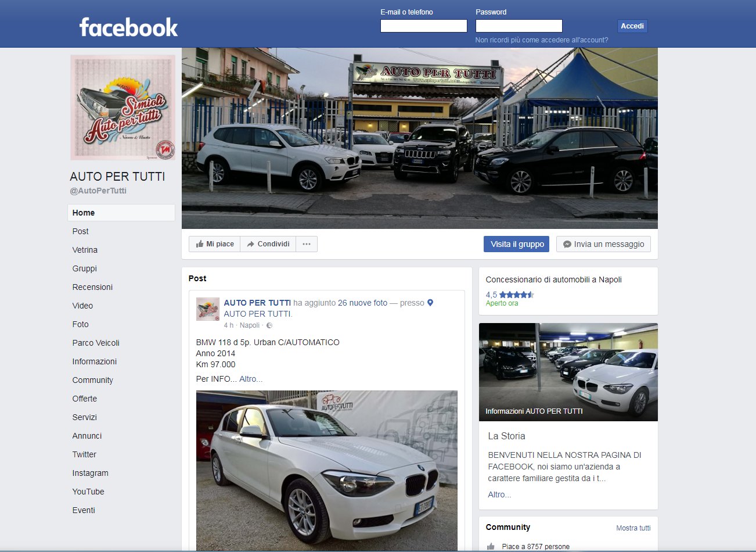
Task: Open the Offerte section
Action: tap(85, 399)
